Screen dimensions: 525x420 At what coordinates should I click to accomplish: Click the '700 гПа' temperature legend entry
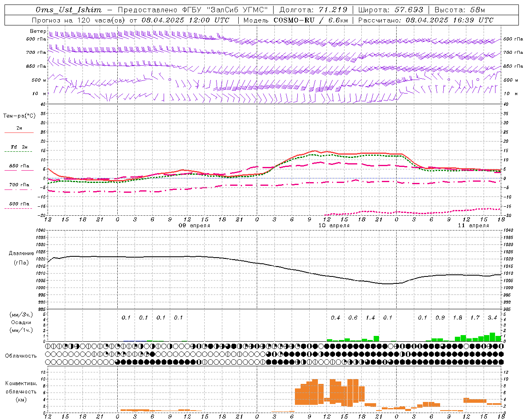click(x=19, y=185)
